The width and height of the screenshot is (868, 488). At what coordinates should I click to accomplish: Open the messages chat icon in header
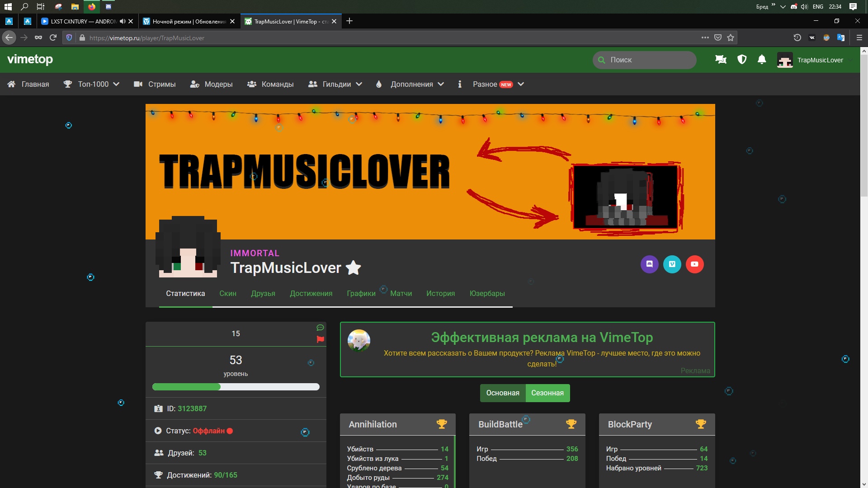pos(721,60)
